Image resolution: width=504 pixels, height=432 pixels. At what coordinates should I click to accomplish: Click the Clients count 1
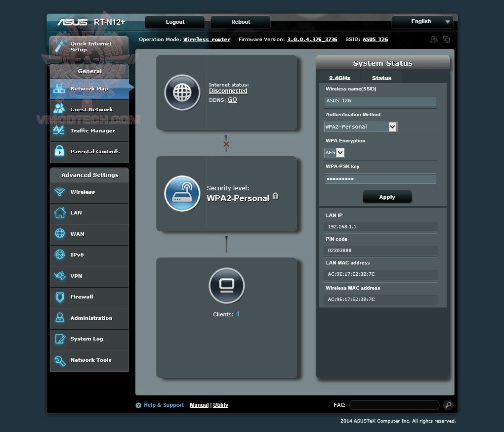pos(238,314)
